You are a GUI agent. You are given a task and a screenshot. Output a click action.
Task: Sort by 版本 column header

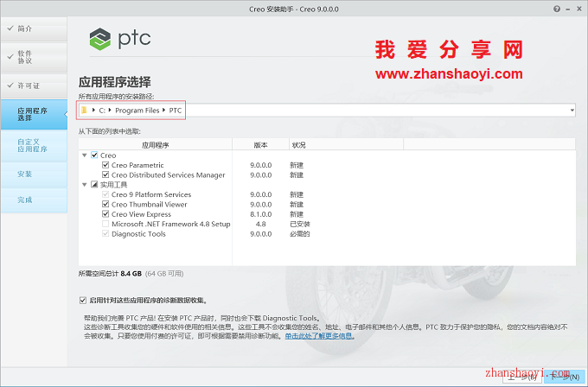[x=260, y=144]
